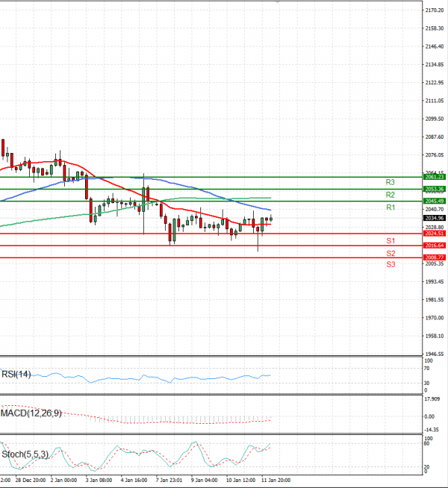This screenshot has height=488, width=448.
Task: Click the S2 support label
Action: click(391, 254)
